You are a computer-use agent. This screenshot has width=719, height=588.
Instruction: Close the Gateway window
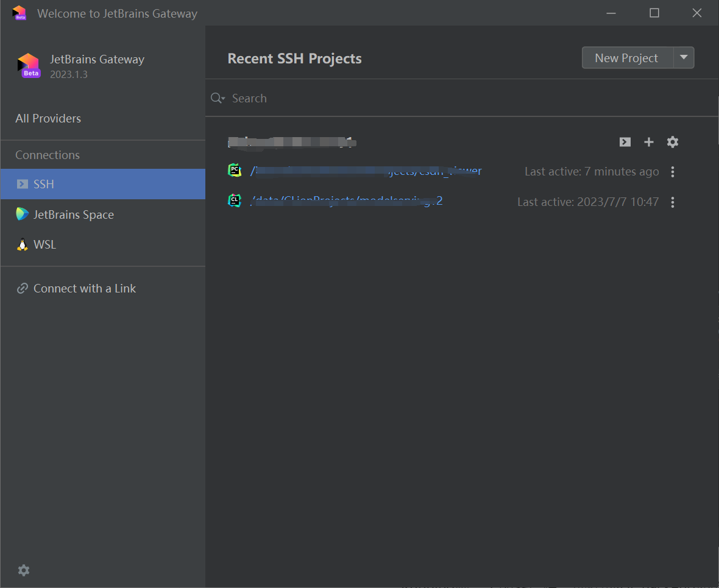[696, 13]
